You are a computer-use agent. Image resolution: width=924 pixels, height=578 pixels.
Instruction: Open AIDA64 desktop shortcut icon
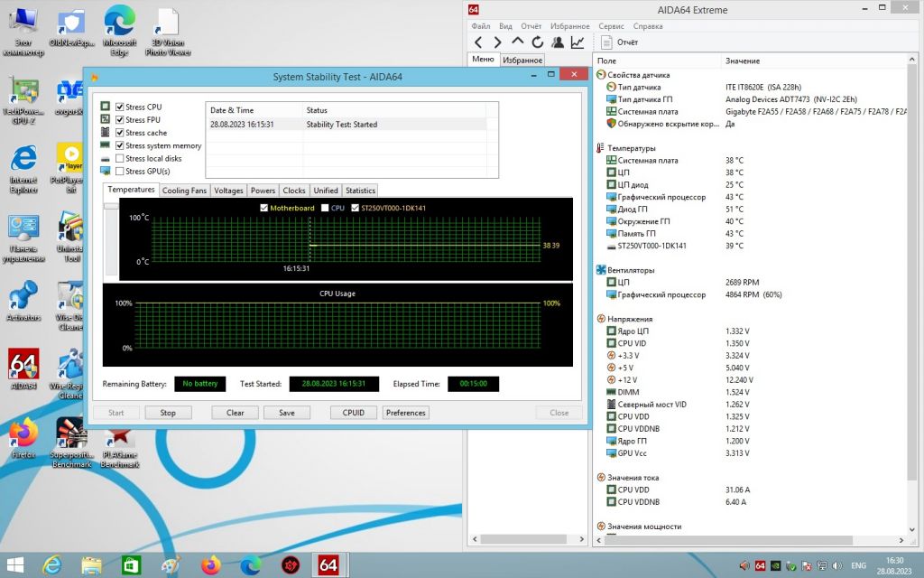(23, 368)
